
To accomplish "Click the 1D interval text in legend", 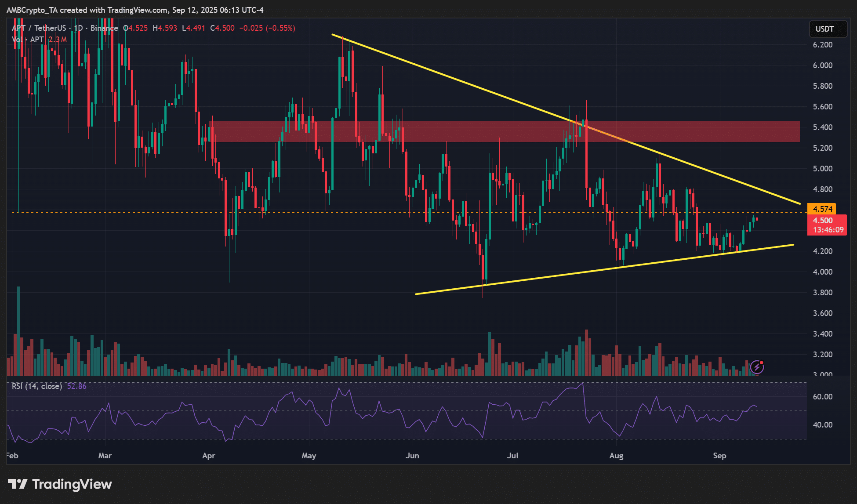I will coord(78,28).
